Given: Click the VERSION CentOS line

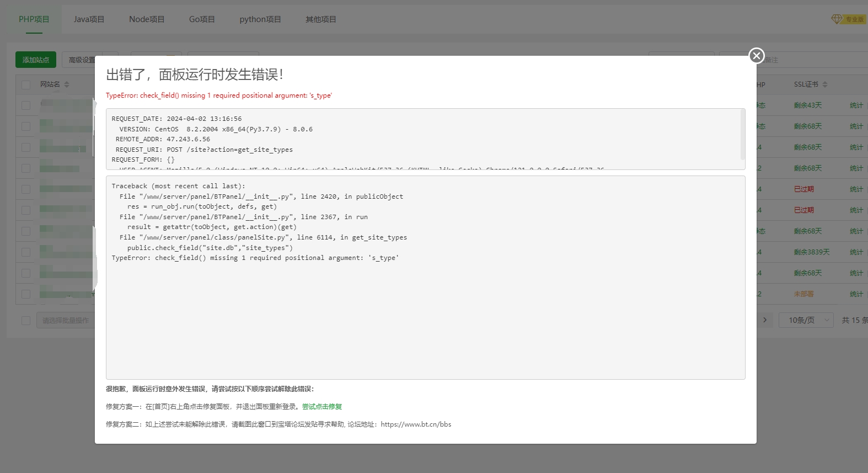Looking at the screenshot, I should tap(216, 129).
